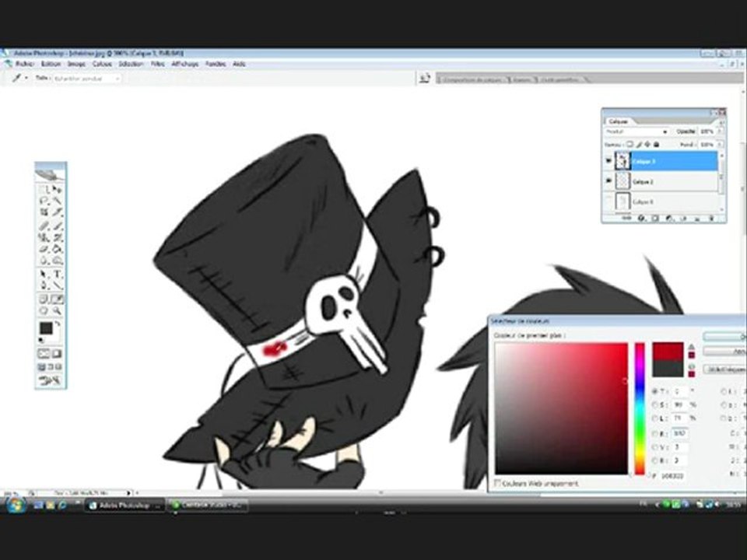
Task: Click the vertical hue spectrum slider
Action: point(640,408)
